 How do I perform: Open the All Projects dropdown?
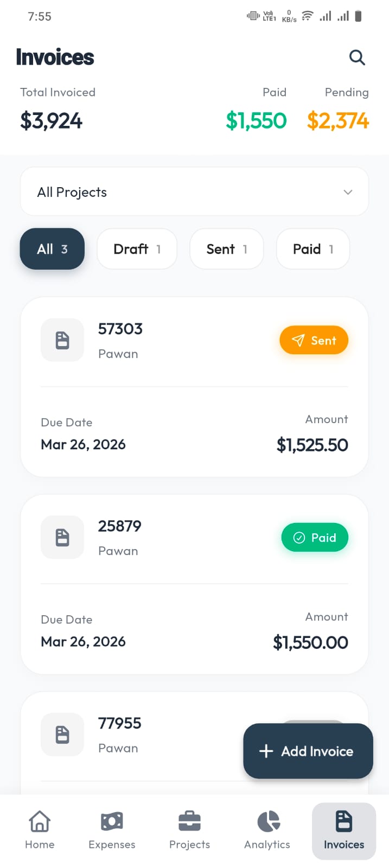[x=194, y=192]
